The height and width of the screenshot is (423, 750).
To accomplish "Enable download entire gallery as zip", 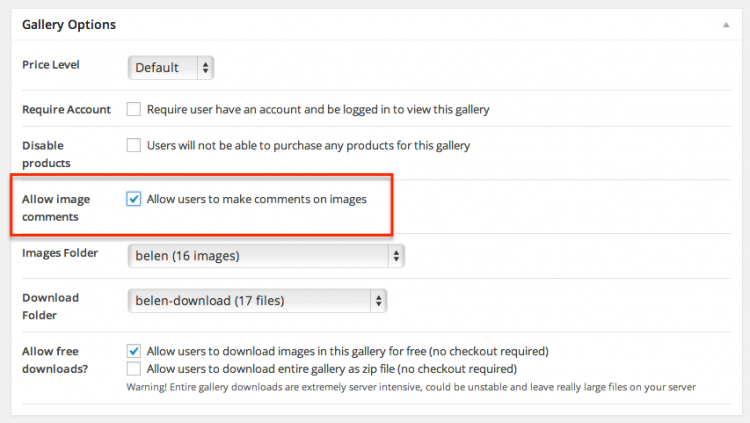I will coord(133,368).
